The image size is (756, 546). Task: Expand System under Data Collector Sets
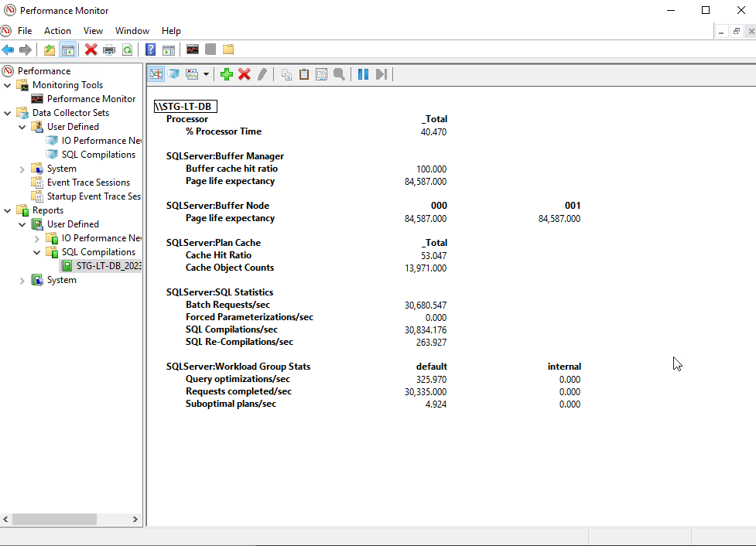22,169
